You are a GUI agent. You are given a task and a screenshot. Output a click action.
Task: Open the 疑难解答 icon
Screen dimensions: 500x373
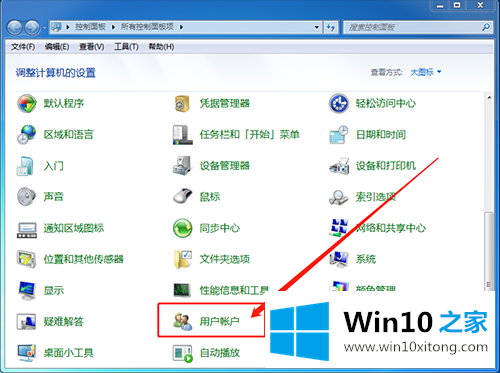[x=27, y=321]
